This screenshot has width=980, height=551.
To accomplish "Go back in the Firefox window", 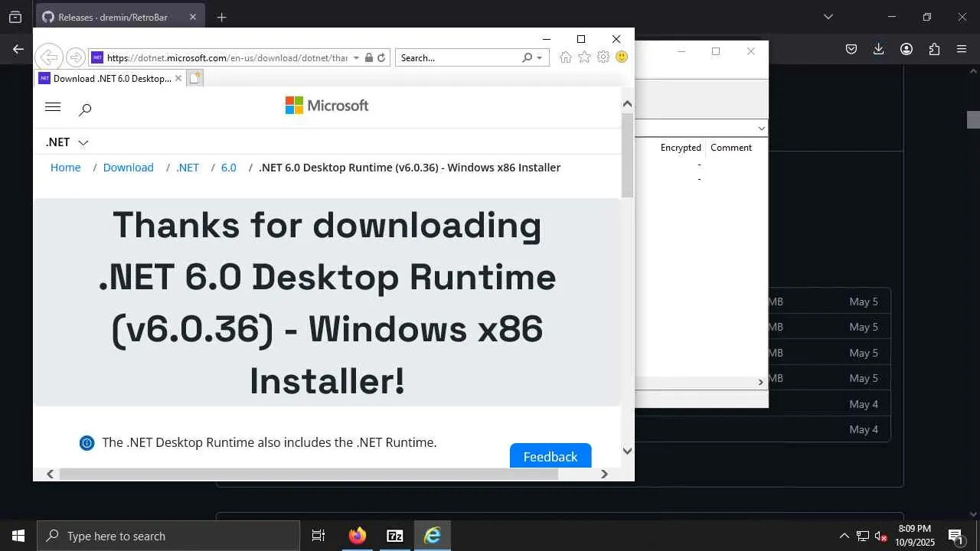I will point(18,49).
